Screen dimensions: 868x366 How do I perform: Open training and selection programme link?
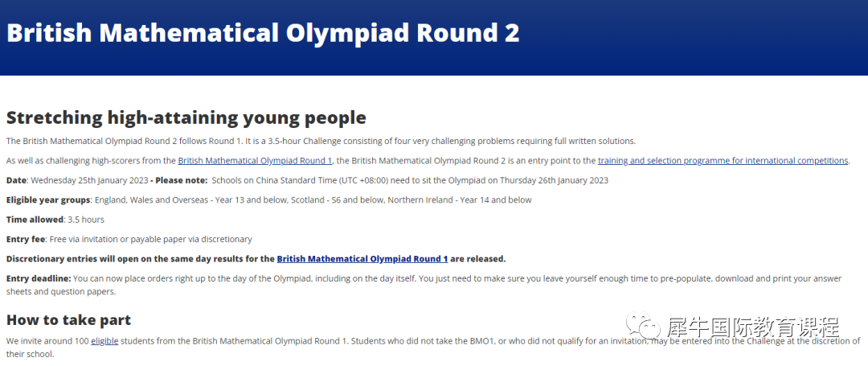tap(723, 161)
